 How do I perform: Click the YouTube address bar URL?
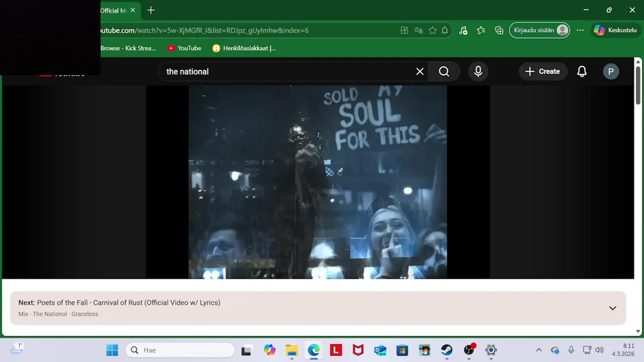click(x=204, y=30)
